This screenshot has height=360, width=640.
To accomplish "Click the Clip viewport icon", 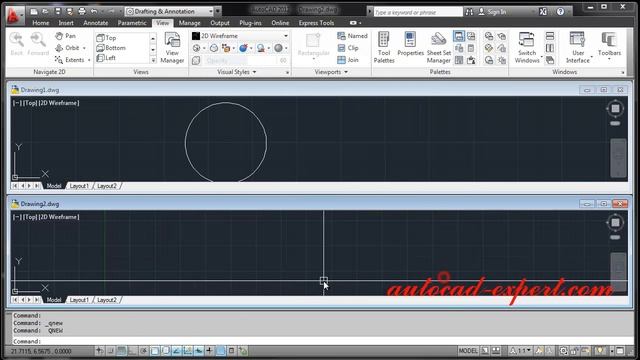I will [x=348, y=48].
